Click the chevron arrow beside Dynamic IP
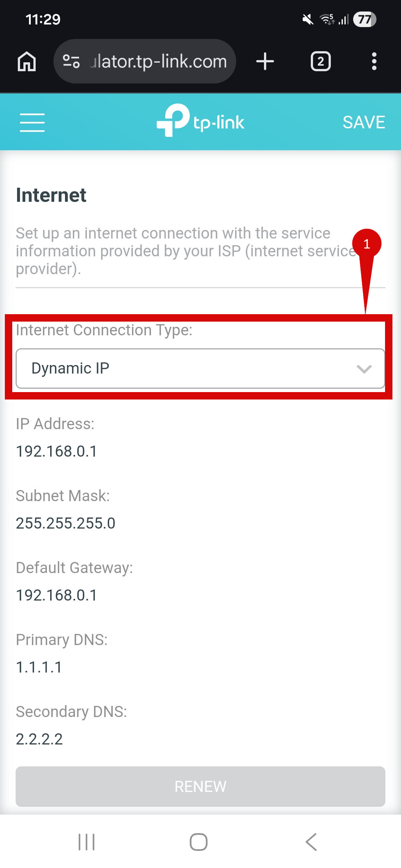 coord(364,369)
